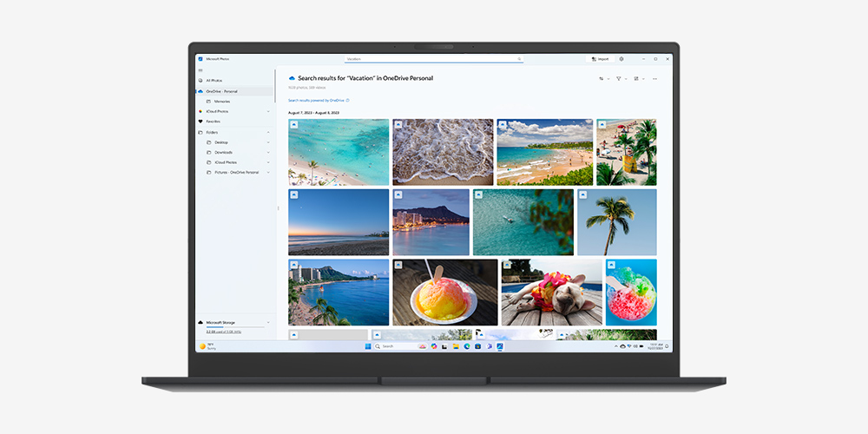
Task: Show hidden system tray icons chevron
Action: click(616, 346)
